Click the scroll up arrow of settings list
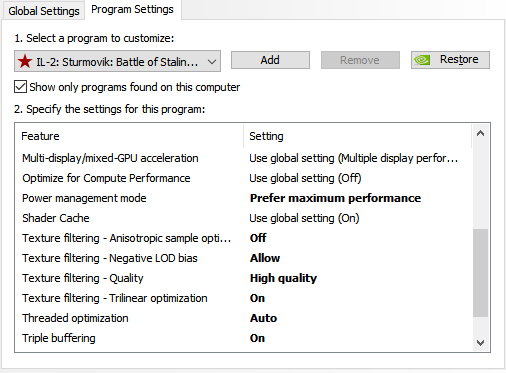The height and width of the screenshot is (373, 506). pyautogui.click(x=480, y=134)
